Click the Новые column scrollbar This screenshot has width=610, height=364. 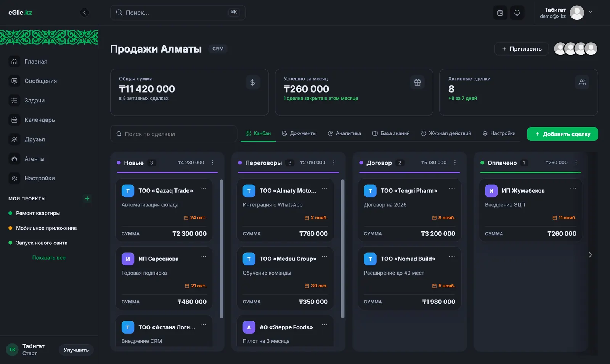(222, 249)
